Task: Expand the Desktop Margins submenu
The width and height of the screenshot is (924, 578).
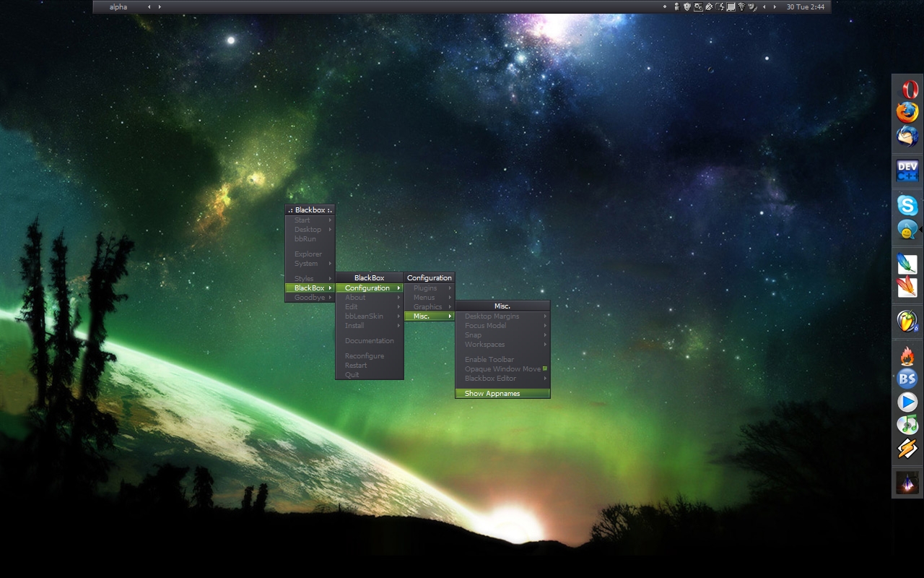Action: pos(502,316)
